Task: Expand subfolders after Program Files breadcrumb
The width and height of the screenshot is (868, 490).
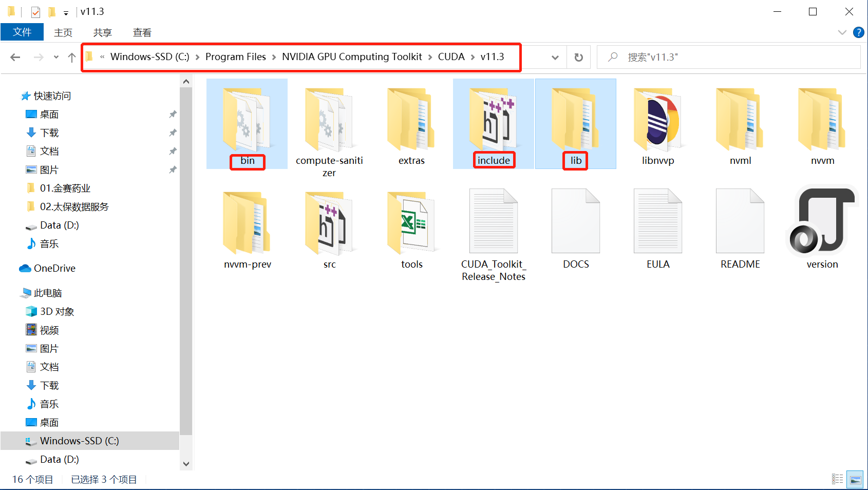Action: tap(274, 57)
